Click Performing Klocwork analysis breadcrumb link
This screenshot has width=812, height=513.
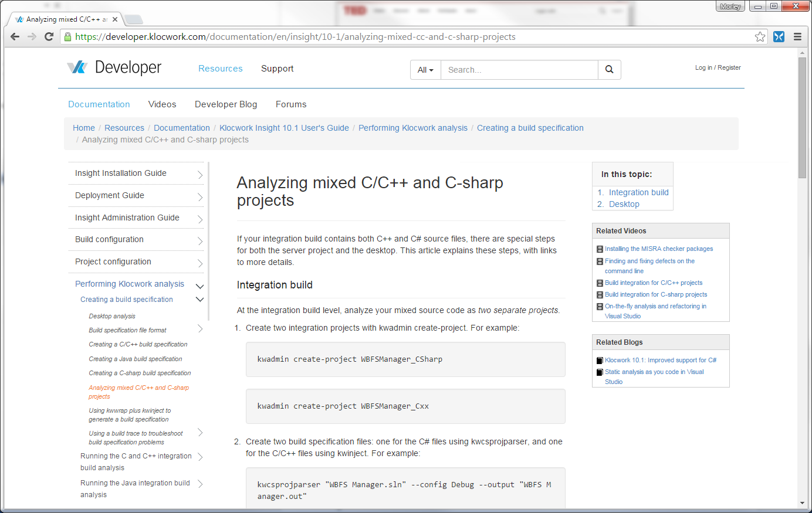pyautogui.click(x=413, y=128)
